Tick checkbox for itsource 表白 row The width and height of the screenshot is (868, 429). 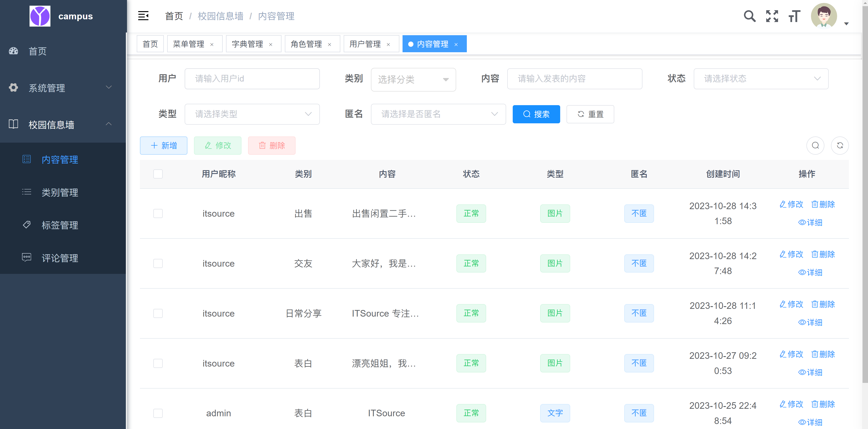coord(158,363)
